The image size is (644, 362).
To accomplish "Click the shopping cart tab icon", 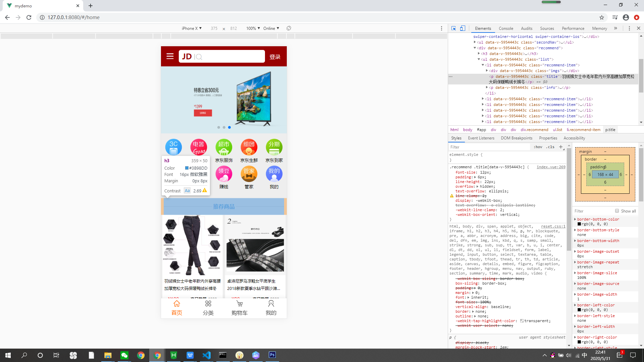I will point(239,304).
